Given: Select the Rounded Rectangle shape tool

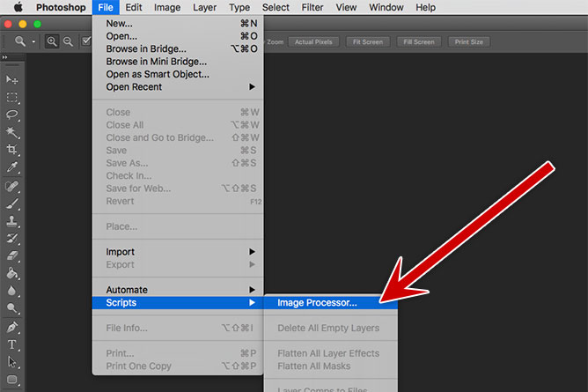Looking at the screenshot, I should pyautogui.click(x=12, y=380).
